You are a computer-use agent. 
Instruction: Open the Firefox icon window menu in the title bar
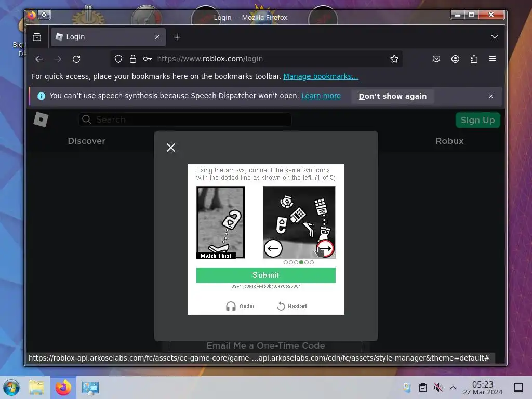click(x=32, y=15)
